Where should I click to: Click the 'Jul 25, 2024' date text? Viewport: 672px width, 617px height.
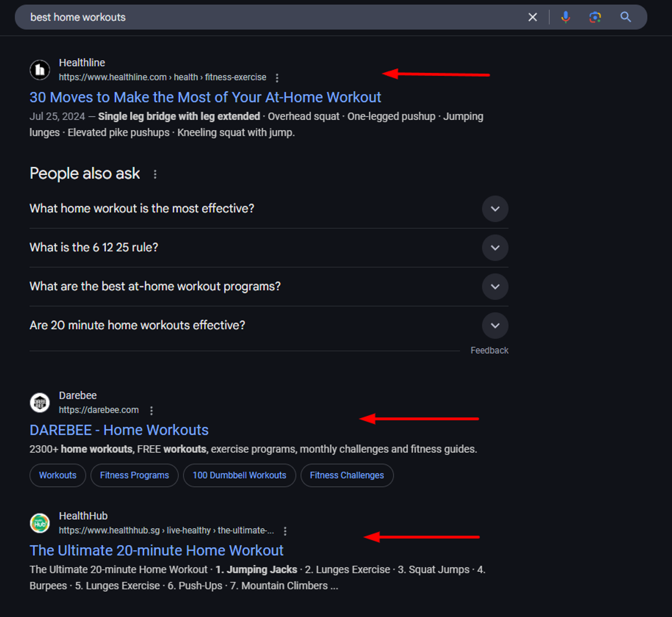(57, 117)
